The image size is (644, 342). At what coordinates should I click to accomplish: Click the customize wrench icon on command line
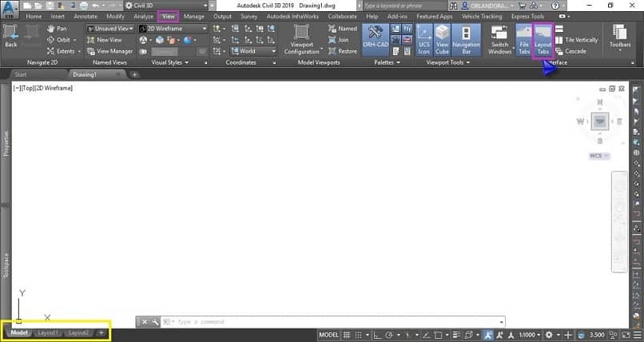(155, 322)
